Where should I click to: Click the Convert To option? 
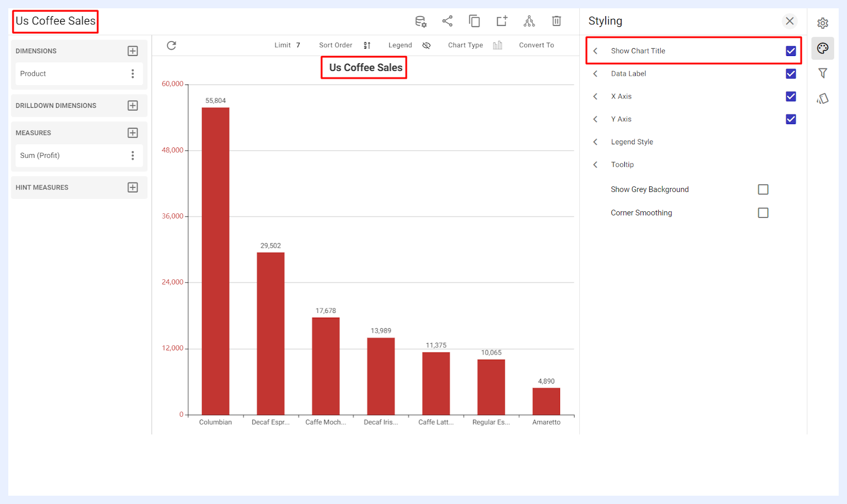point(536,45)
